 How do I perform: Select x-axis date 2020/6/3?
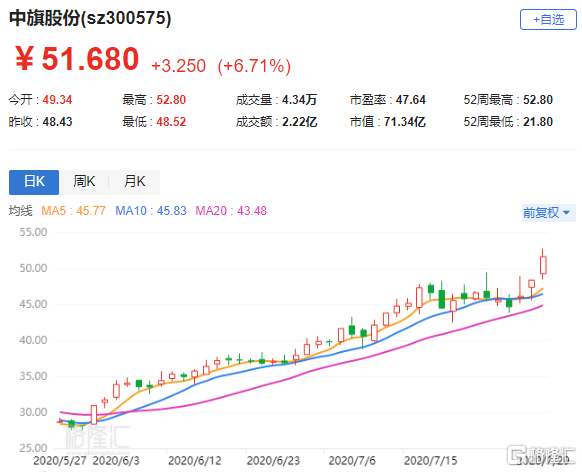116,461
